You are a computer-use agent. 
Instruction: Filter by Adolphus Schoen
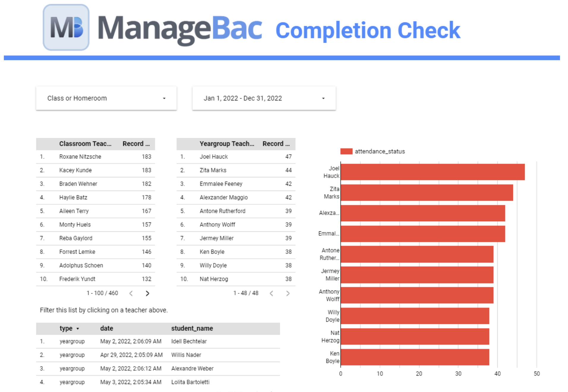click(x=95, y=265)
